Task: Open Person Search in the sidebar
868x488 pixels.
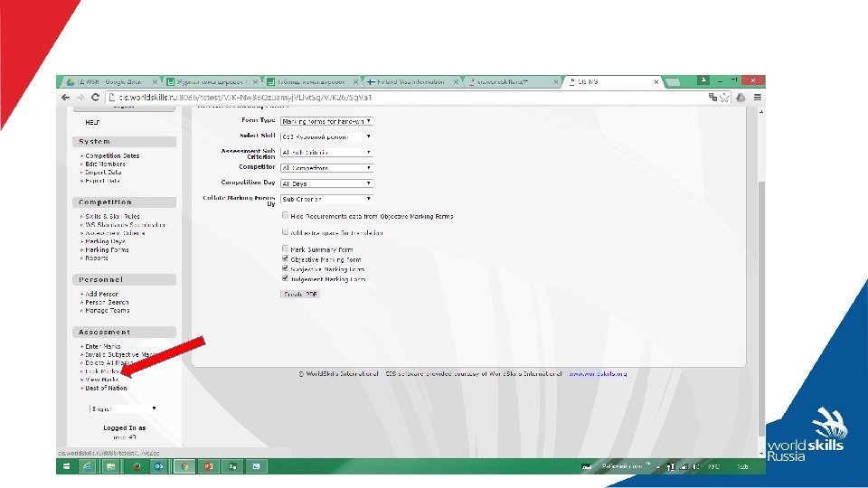Action: click(x=107, y=303)
